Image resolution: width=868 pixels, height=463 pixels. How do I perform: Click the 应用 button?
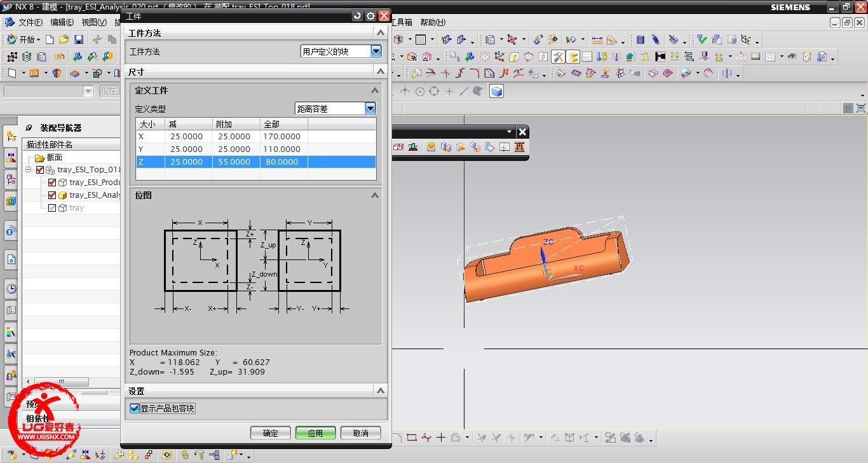(x=315, y=433)
